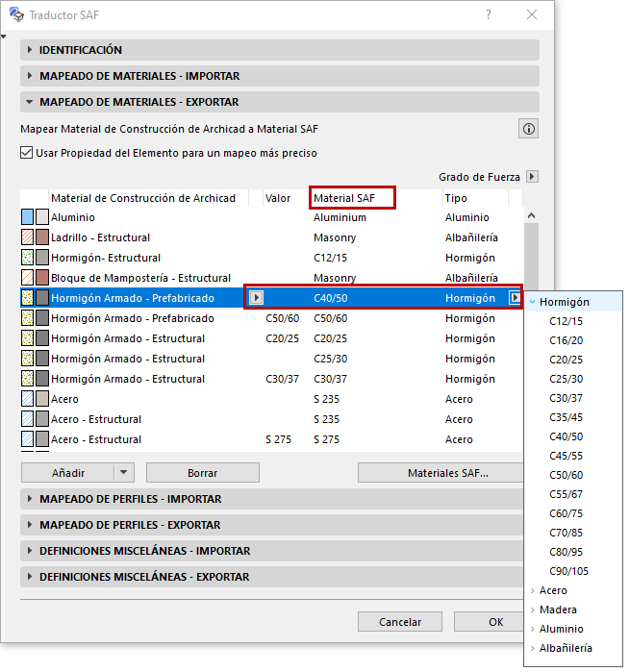The height and width of the screenshot is (672, 629).
Task: Click the info icon beside mapping description
Action: 528,129
